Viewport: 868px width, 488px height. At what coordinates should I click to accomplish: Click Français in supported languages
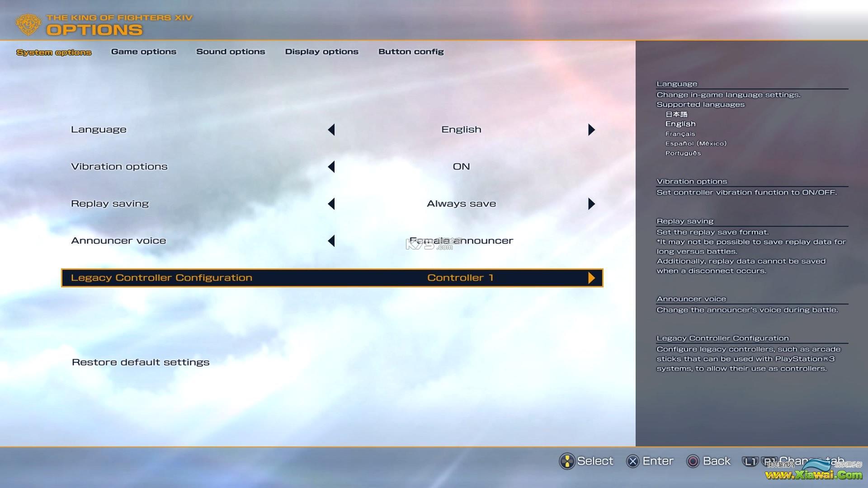coord(680,134)
